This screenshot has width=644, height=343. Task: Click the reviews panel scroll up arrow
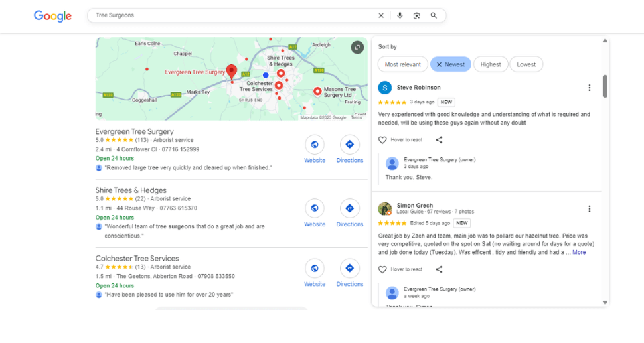click(605, 41)
